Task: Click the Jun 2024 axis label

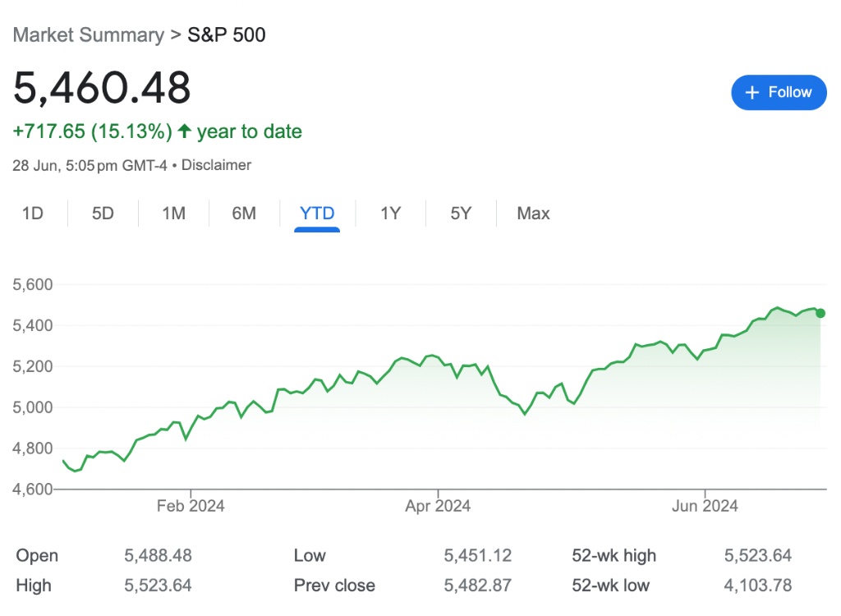Action: pyautogui.click(x=705, y=506)
